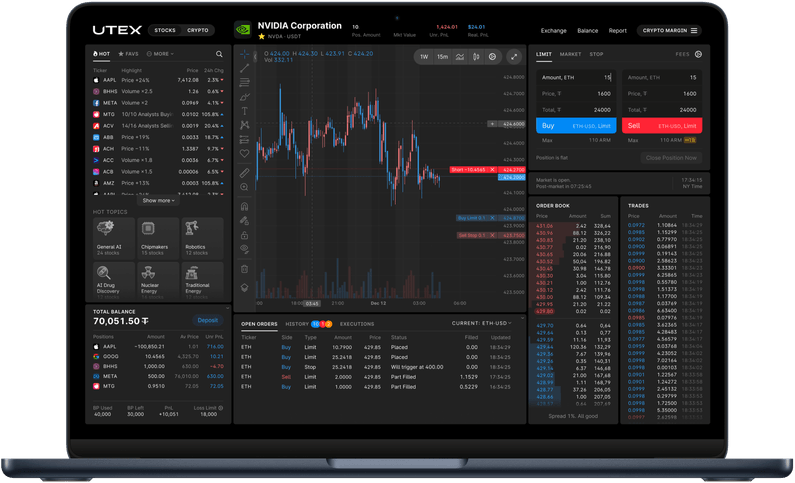This screenshot has width=795, height=483.
Task: Enable magnet mode on chart
Action: pyautogui.click(x=244, y=206)
